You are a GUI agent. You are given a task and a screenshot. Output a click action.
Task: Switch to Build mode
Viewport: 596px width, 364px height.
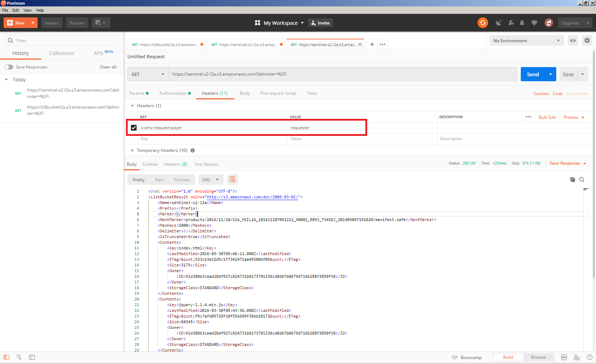coord(508,357)
